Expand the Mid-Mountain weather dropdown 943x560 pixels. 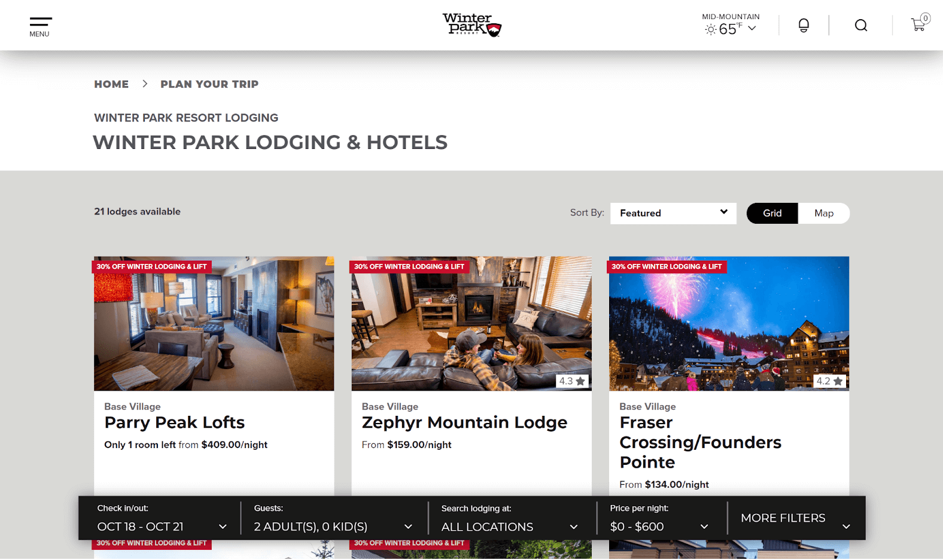752,28
